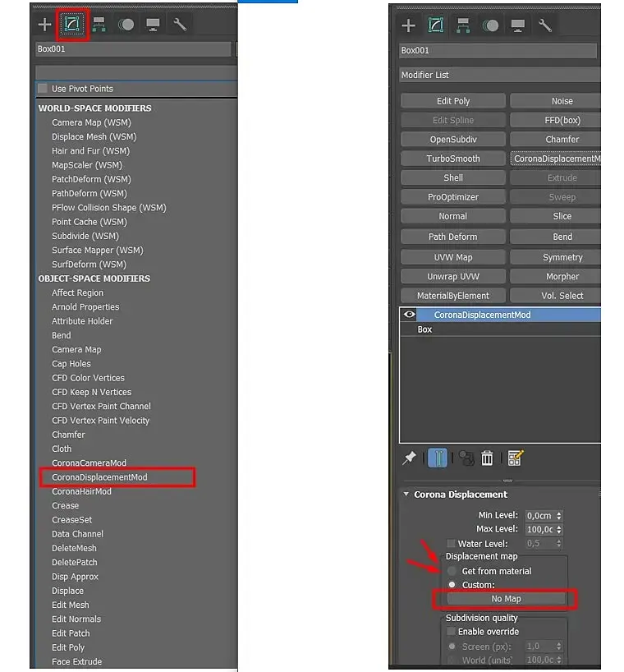
Task: Click the Shell modifier button
Action: click(453, 177)
